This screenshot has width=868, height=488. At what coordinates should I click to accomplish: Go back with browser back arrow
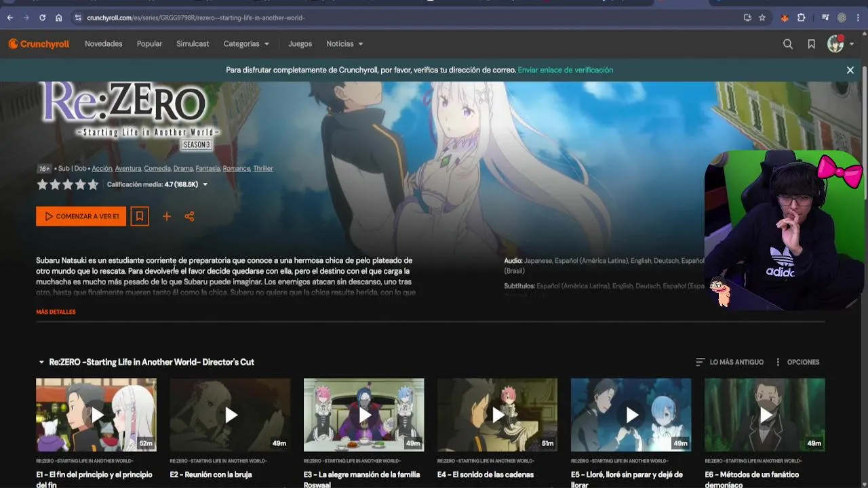coord(9,18)
